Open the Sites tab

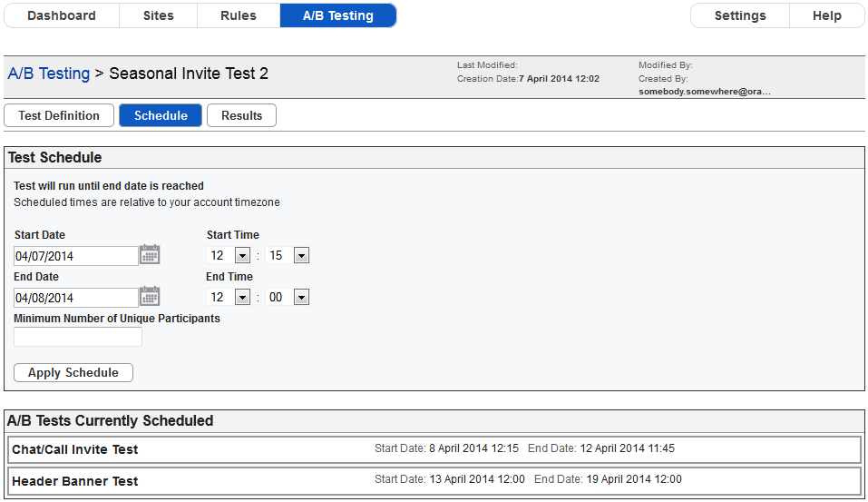[x=159, y=15]
